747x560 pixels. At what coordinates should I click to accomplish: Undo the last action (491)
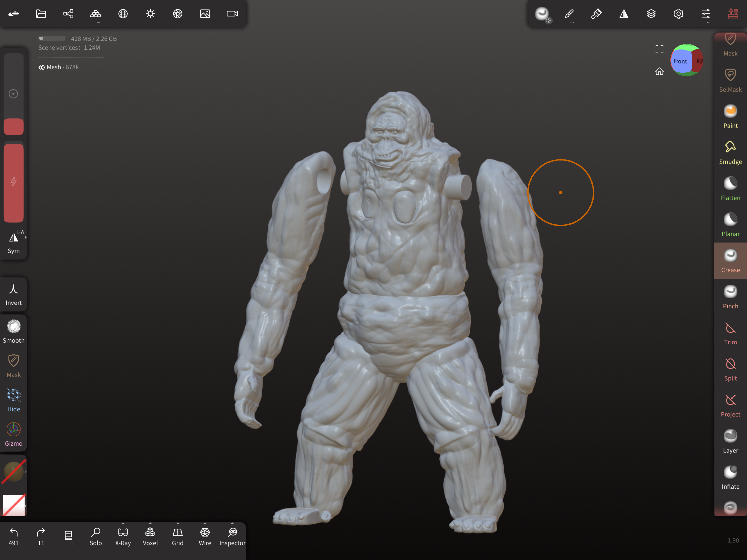[x=13, y=536]
